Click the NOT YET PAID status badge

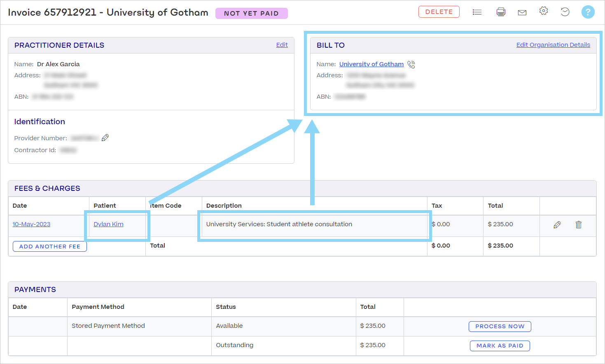(251, 13)
